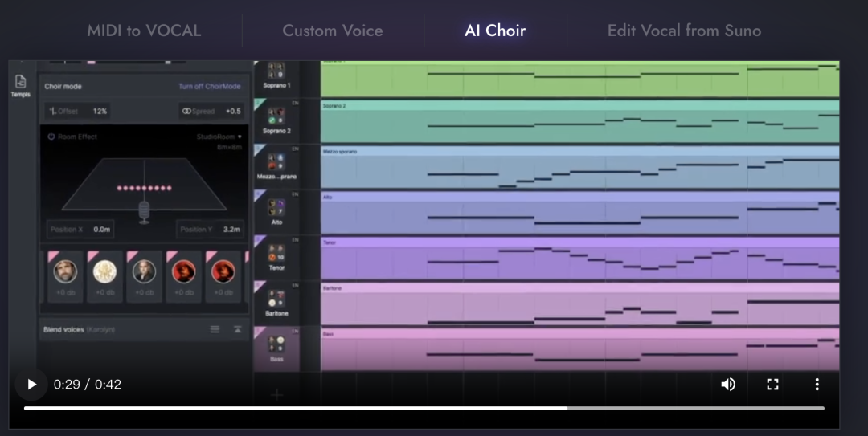Collapse the Blend voices panel
This screenshot has width=868, height=436.
point(237,329)
